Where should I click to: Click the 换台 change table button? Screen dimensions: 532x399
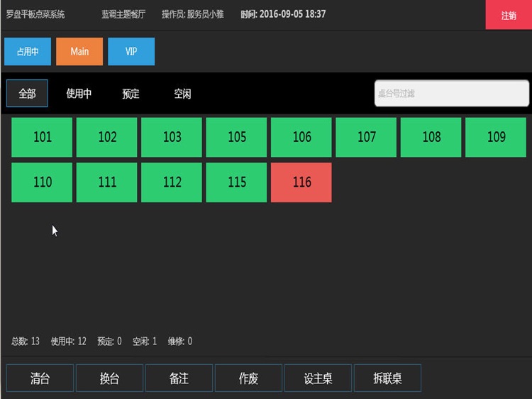coord(109,378)
